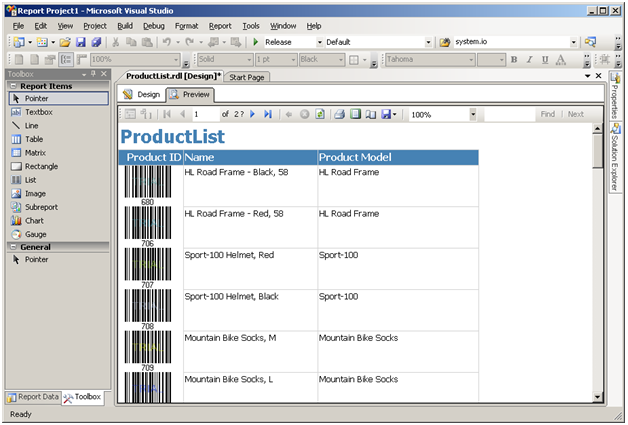Click the Save toolbar icon

(81, 42)
